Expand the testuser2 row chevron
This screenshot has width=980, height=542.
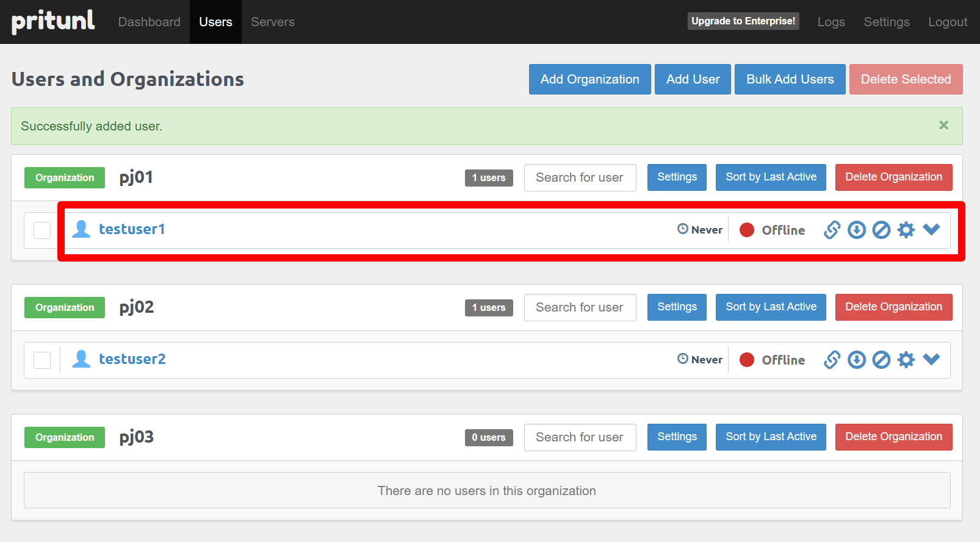(931, 359)
